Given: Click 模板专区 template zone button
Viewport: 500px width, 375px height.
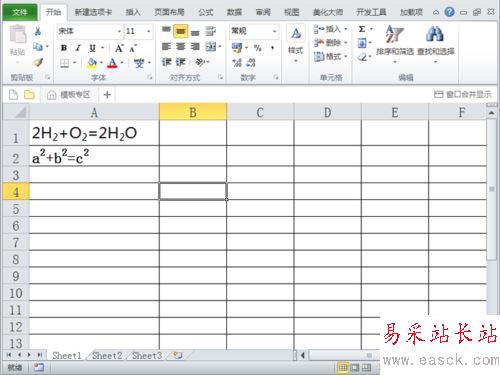Looking at the screenshot, I should point(68,95).
